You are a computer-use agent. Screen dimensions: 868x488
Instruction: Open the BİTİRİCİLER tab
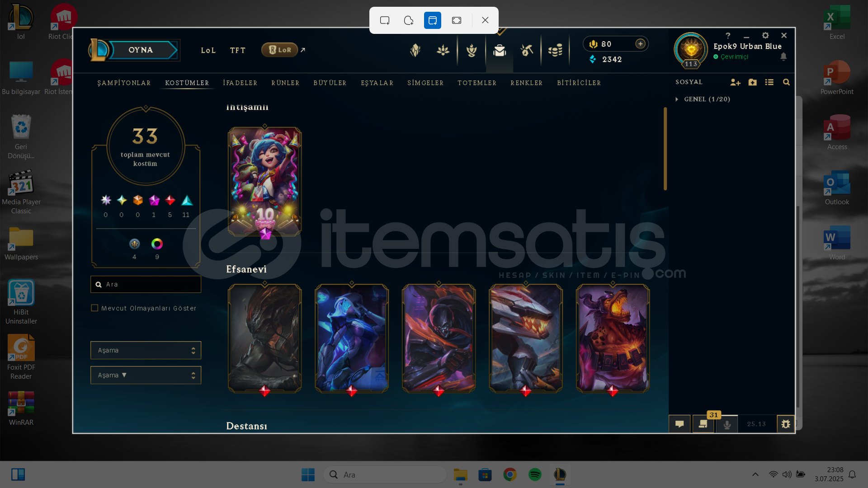tap(579, 83)
